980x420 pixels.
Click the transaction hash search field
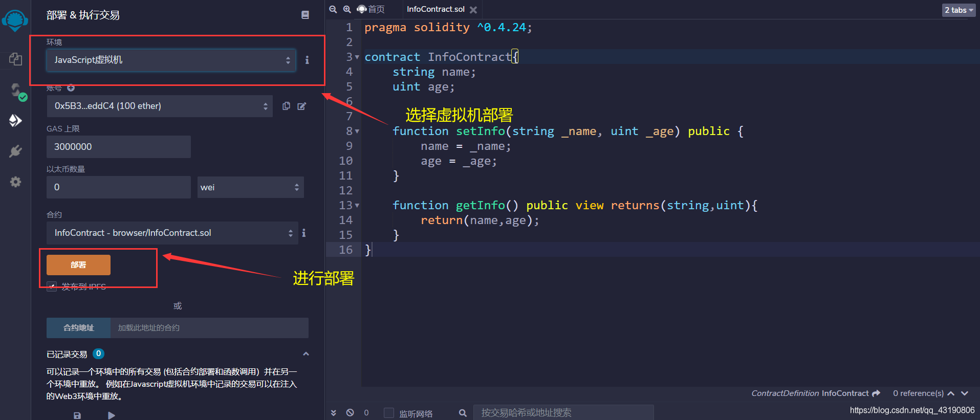pos(563,412)
